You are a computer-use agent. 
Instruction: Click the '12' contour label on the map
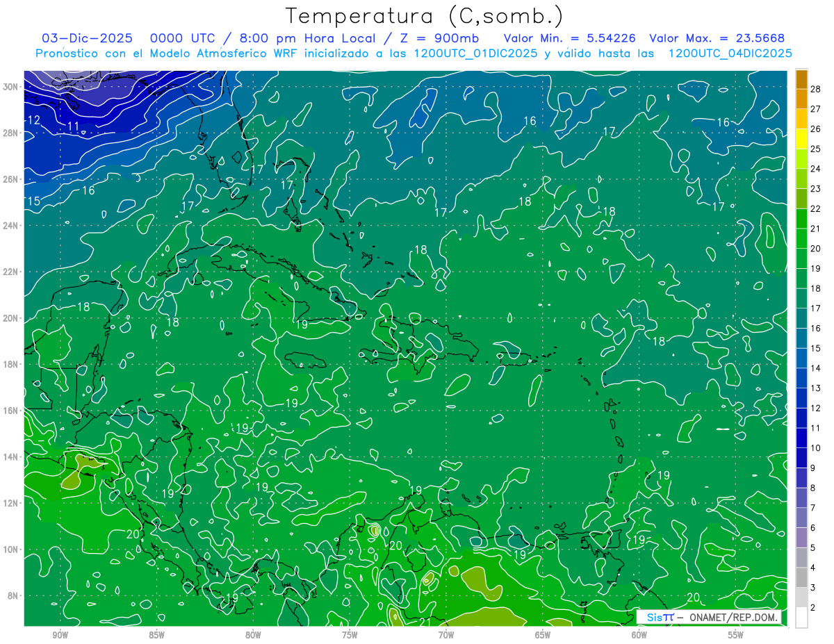coord(33,120)
